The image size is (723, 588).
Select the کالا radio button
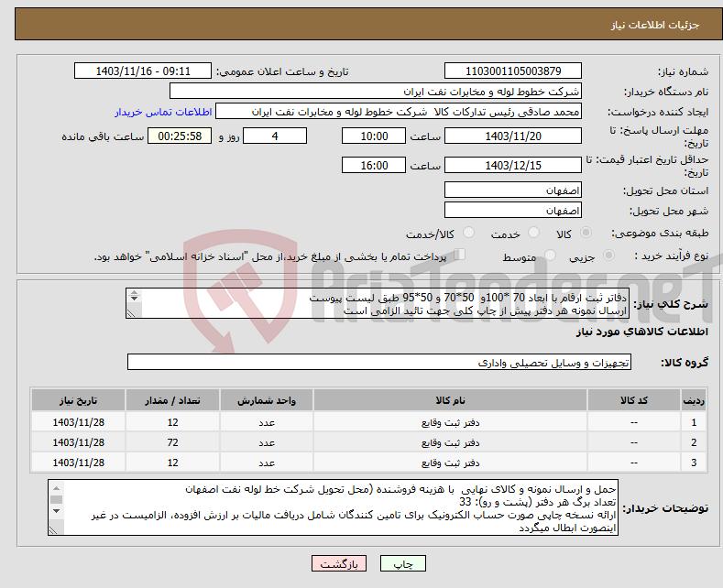(586, 233)
